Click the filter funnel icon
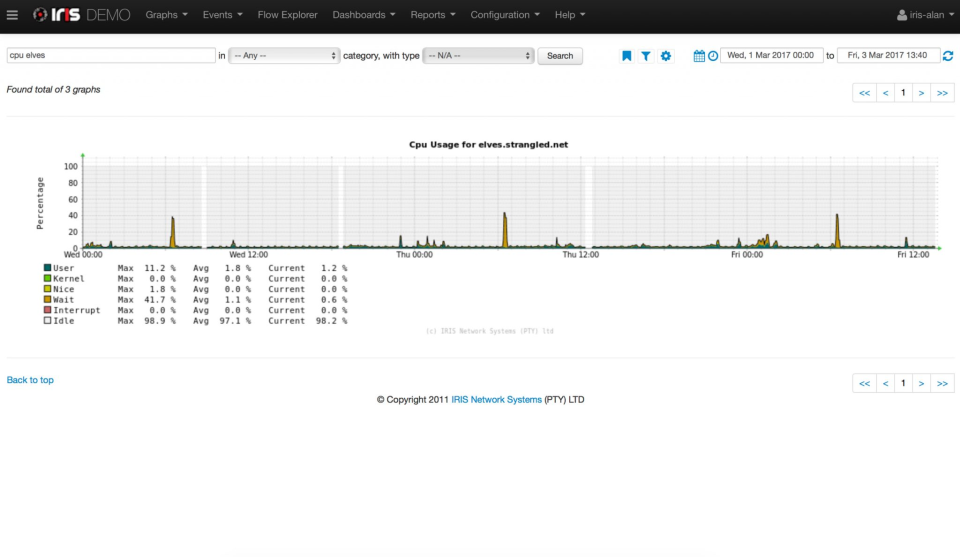This screenshot has height=557, width=960. point(646,56)
